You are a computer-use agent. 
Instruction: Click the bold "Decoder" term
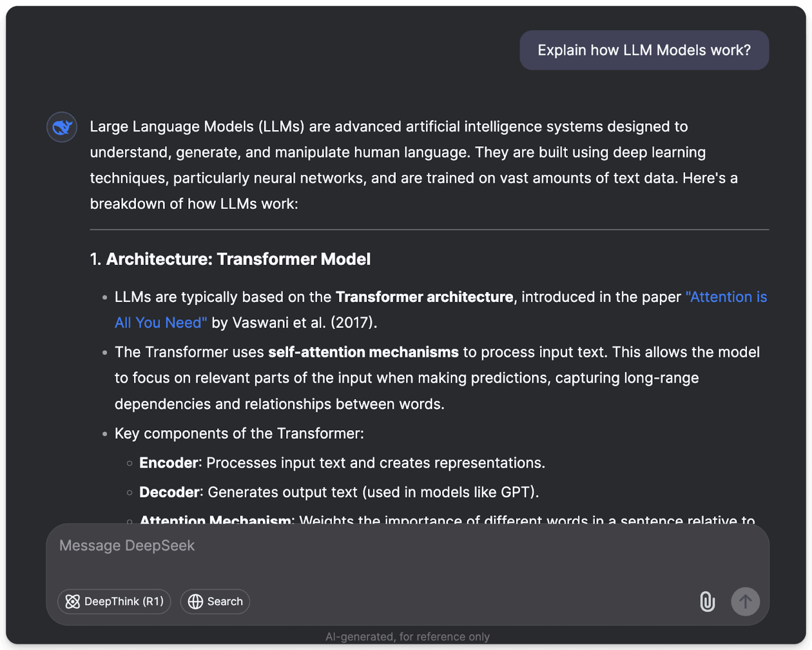(170, 493)
